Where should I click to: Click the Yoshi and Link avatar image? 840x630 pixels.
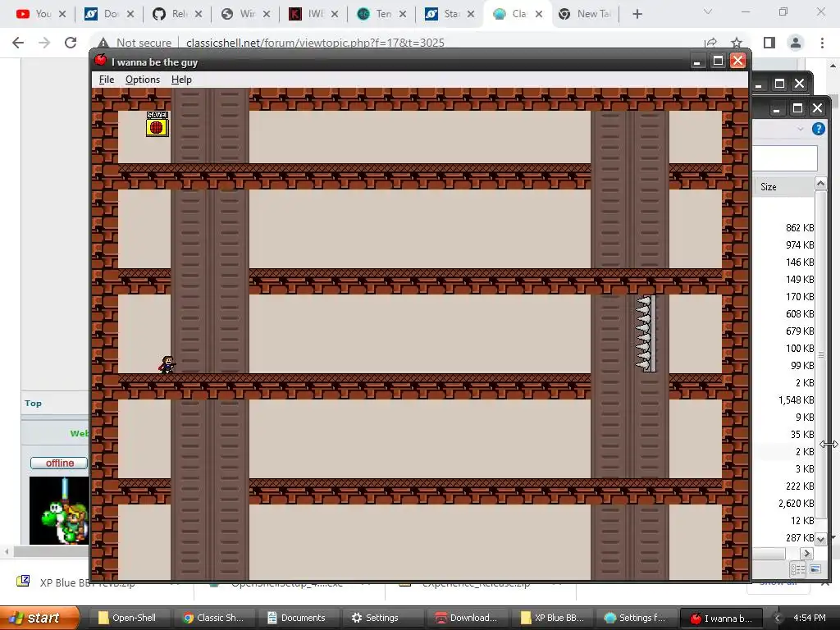click(59, 510)
